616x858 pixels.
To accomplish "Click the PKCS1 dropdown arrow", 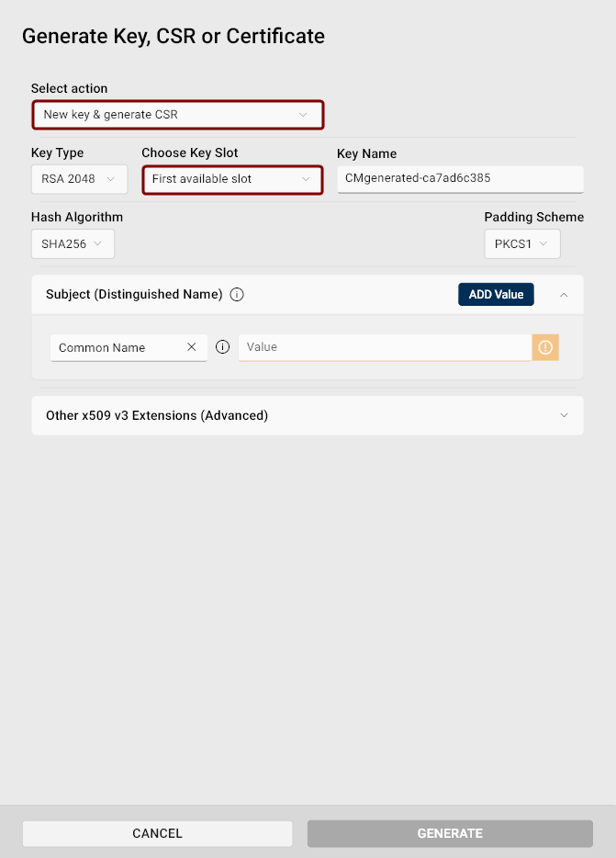I will pyautogui.click(x=543, y=243).
